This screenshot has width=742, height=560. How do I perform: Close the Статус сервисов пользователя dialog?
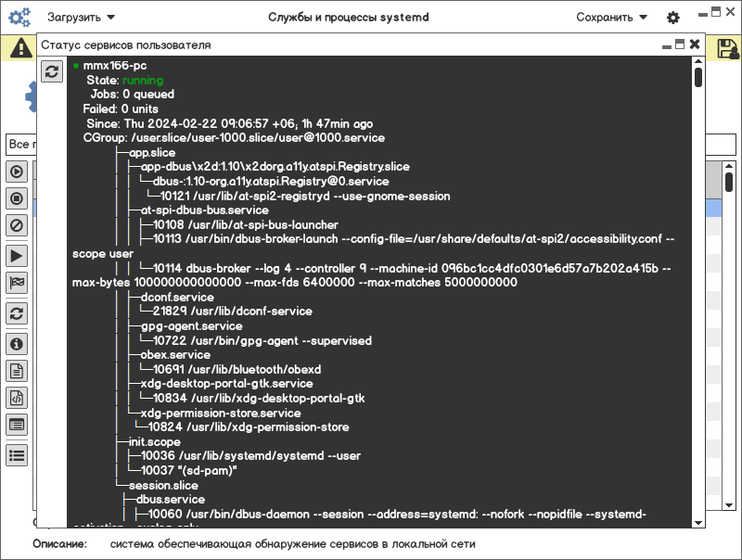(694, 45)
